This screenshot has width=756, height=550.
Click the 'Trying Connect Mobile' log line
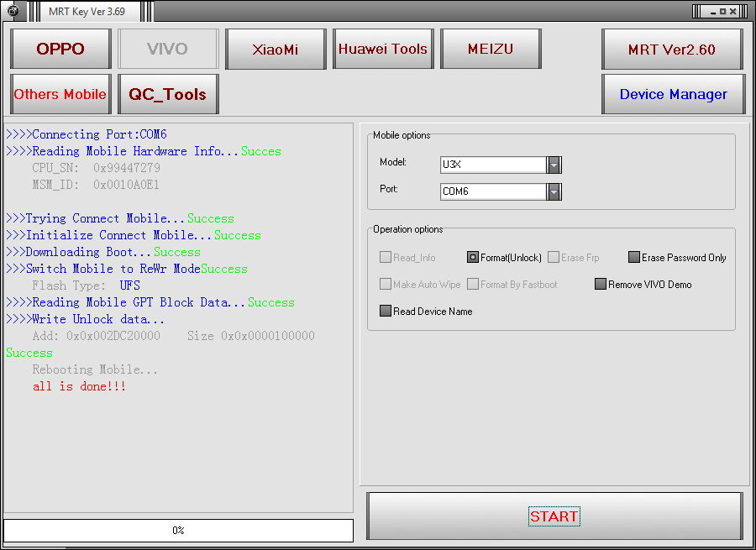120,218
